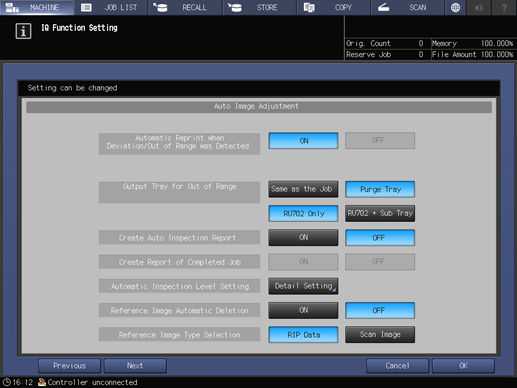The image size is (517, 388).
Task: Click Create Report of Completed Job label
Action: click(179, 262)
